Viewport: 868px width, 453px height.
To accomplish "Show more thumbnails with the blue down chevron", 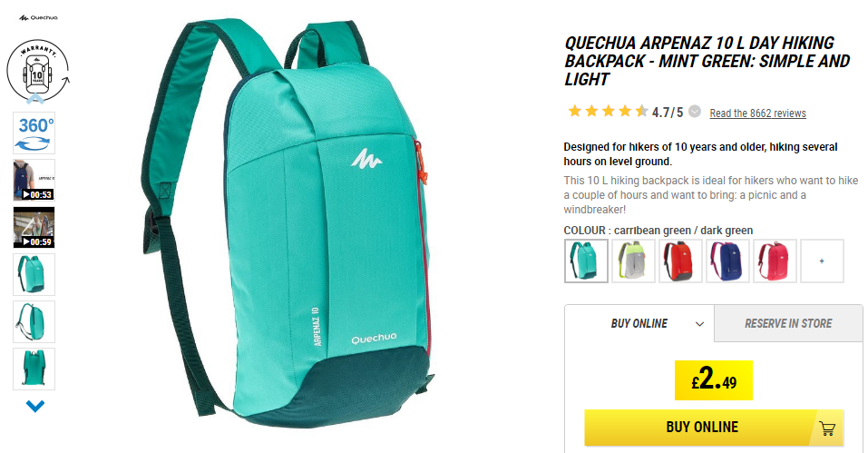I will [34, 407].
